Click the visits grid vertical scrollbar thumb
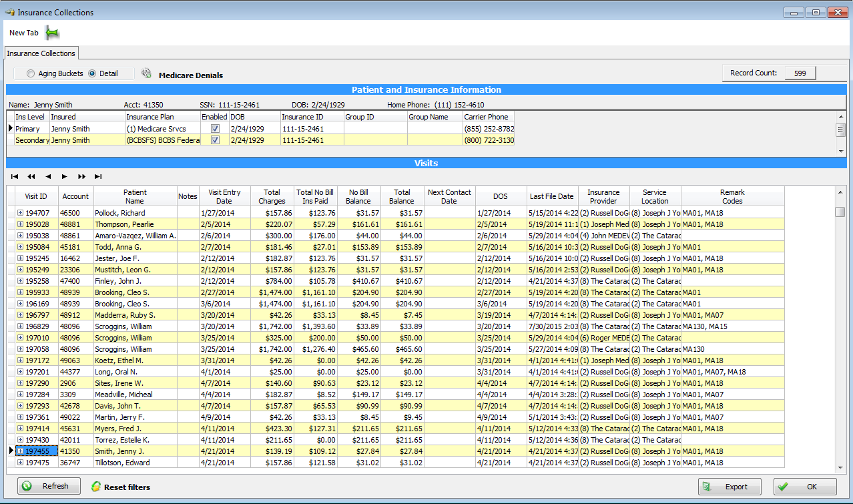853x504 pixels. click(x=840, y=212)
